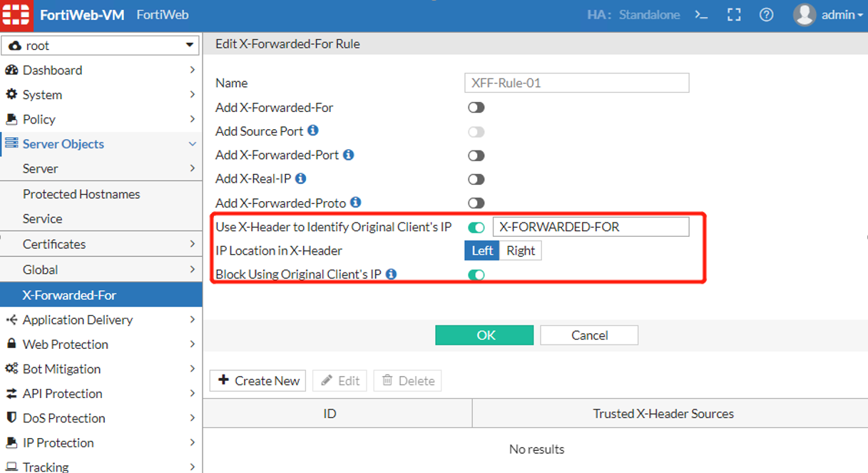Open the CLI console from top bar

pos(700,14)
